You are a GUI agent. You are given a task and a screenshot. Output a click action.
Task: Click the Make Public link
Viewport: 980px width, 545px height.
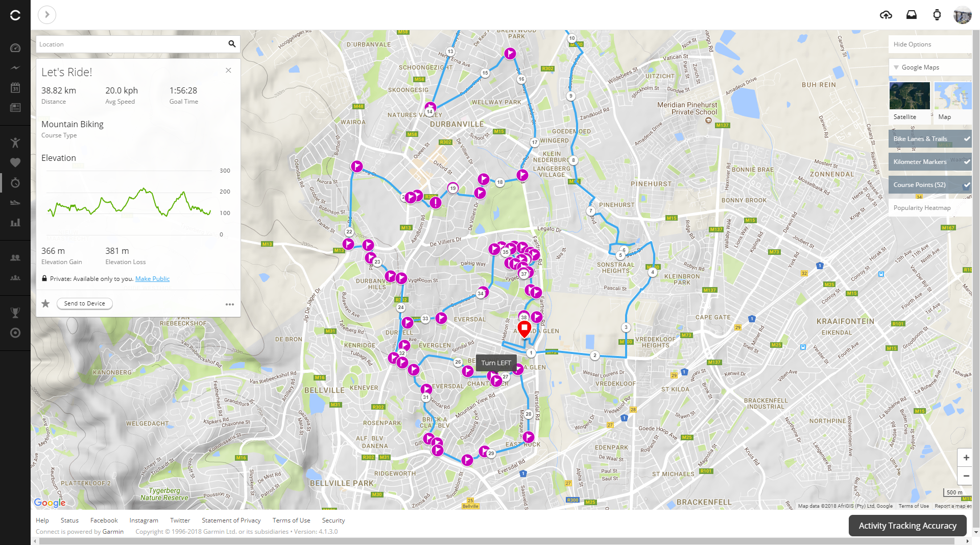[x=152, y=279]
